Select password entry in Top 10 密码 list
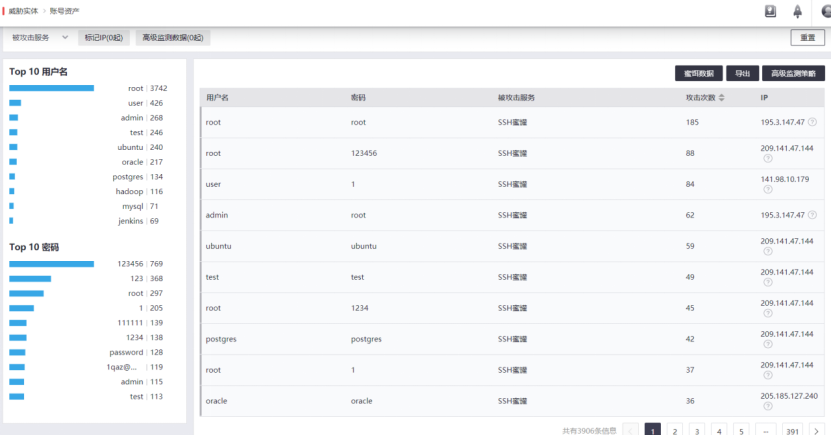This screenshot has width=831, height=435. point(126,352)
